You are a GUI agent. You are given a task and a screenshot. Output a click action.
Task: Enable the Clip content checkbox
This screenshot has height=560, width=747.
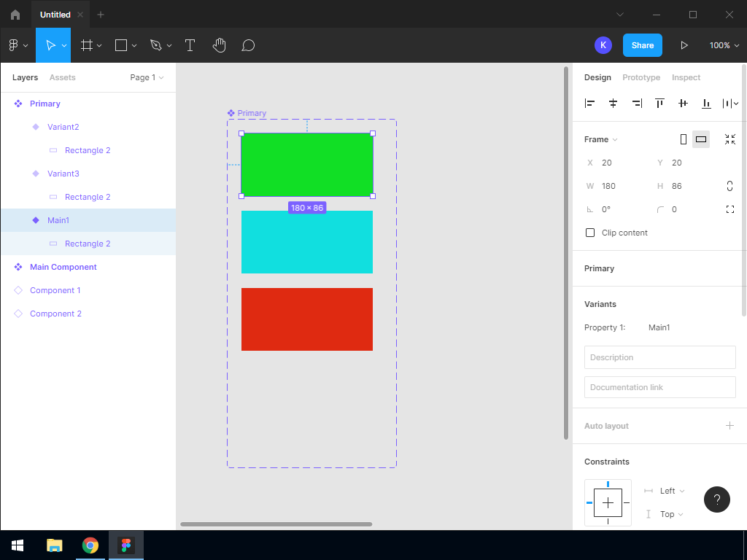click(590, 233)
